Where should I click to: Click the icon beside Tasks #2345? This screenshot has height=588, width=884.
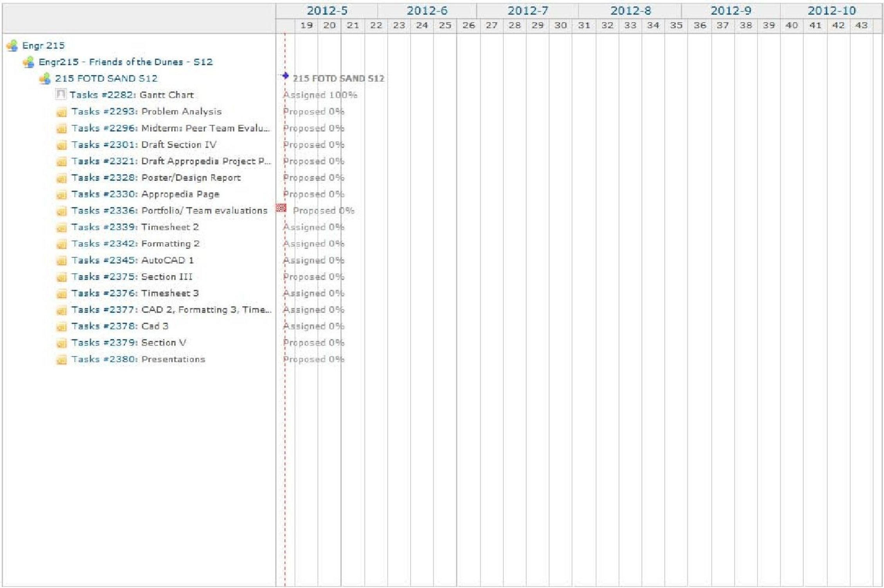61,261
